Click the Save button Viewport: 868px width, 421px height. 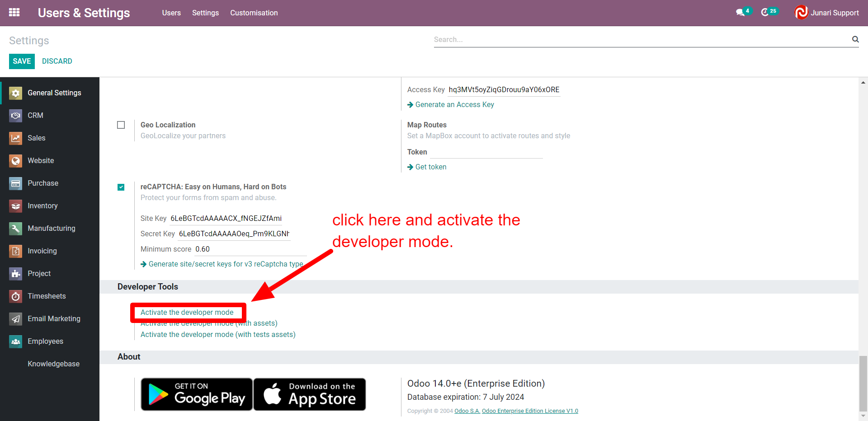[x=22, y=61]
